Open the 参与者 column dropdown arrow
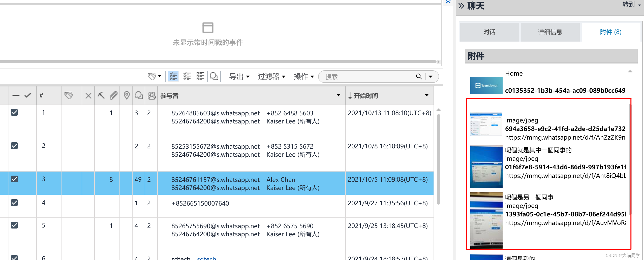 click(339, 95)
